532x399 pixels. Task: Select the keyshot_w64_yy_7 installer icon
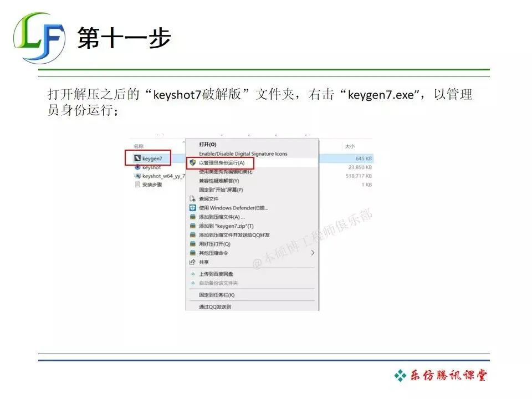(x=137, y=176)
